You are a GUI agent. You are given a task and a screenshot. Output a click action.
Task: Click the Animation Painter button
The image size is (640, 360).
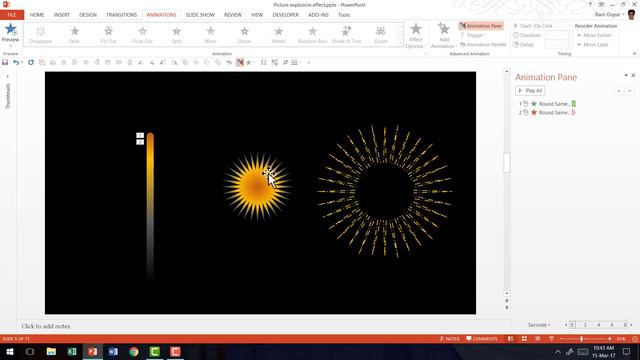(483, 44)
